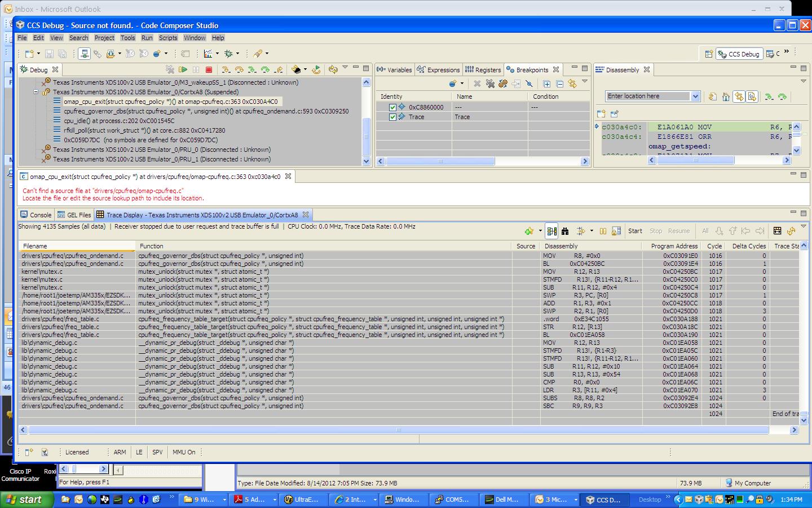Open the Run menu
The height and width of the screenshot is (508, 812).
click(147, 38)
